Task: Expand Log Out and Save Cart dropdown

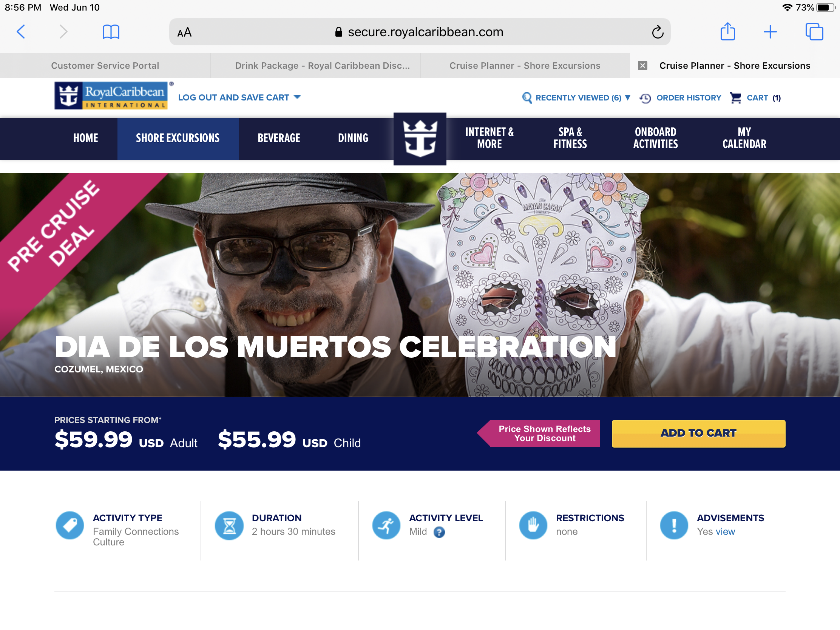Action: click(x=239, y=97)
